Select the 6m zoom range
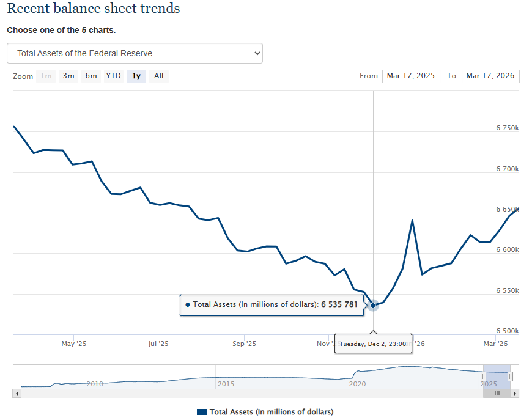This screenshot has height=420, width=532. coord(91,76)
